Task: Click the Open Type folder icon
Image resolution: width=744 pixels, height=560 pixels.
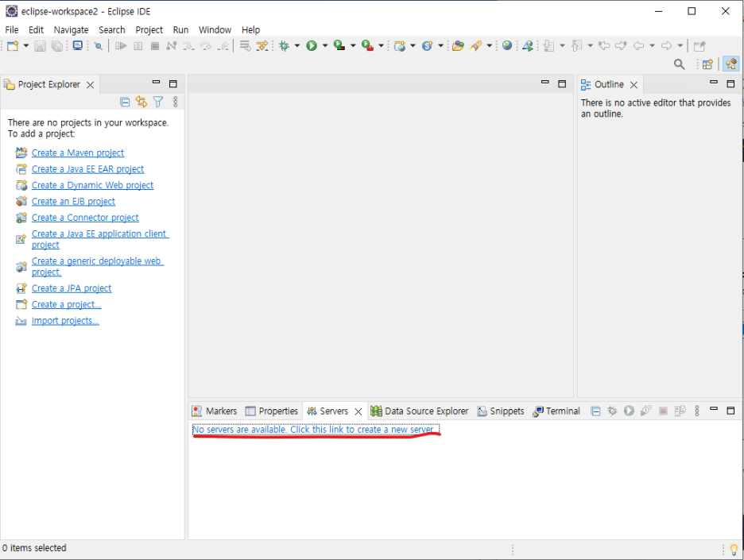Action: tap(458, 46)
